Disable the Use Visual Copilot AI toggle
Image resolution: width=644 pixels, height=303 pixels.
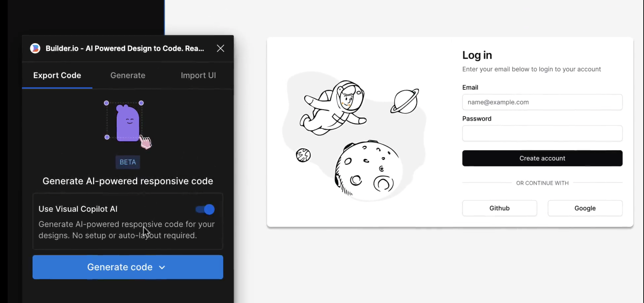[205, 209]
